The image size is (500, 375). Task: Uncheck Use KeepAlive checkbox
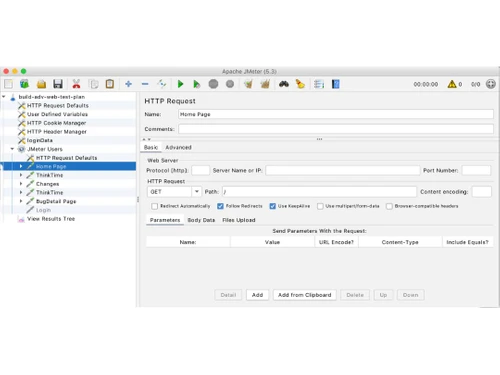pos(272,206)
